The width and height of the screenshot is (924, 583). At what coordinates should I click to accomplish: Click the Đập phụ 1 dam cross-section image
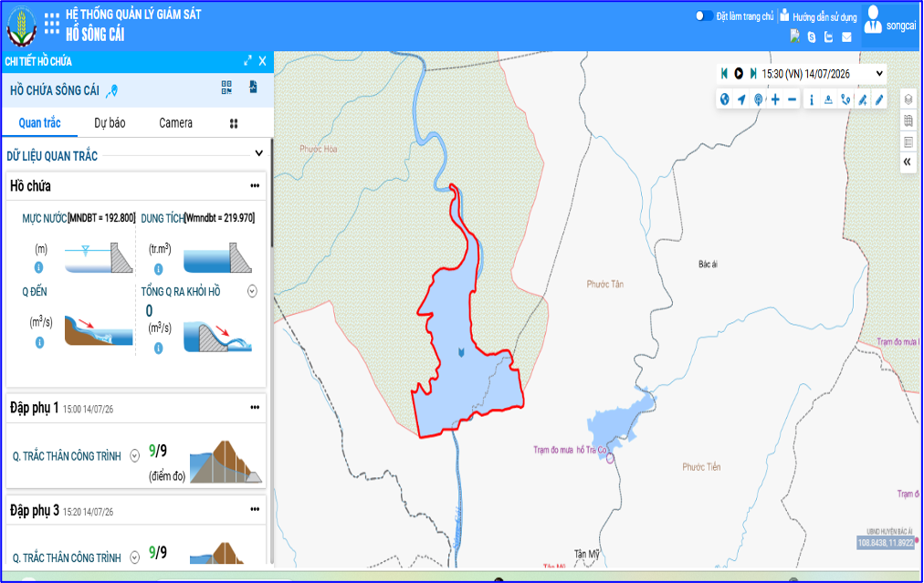226,462
